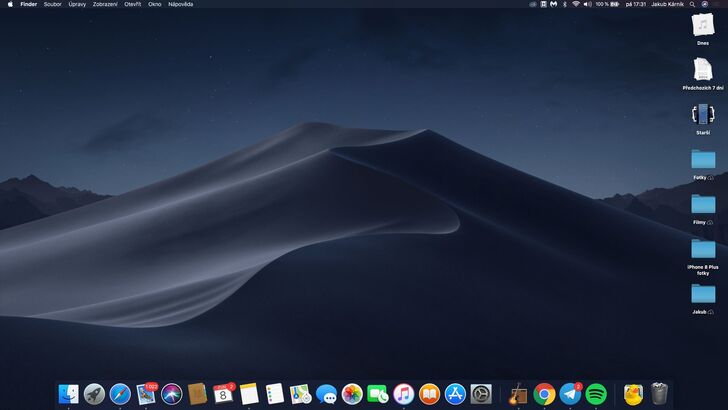Open Google Chrome from dock

click(x=544, y=394)
